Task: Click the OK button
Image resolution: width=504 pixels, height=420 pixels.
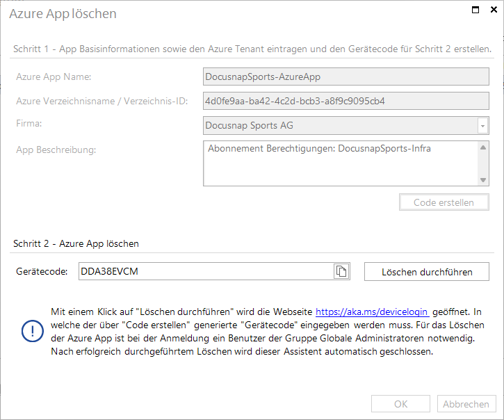Action: [400, 404]
